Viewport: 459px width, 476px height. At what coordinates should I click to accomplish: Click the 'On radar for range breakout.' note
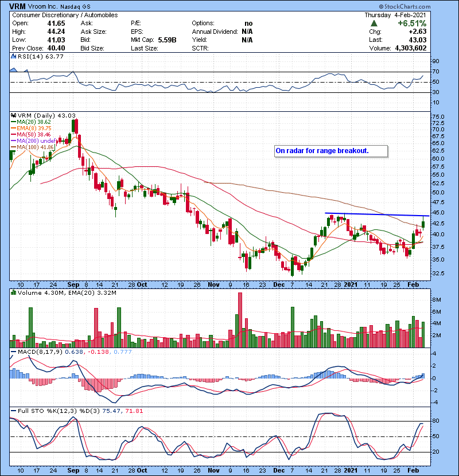tap(331, 151)
